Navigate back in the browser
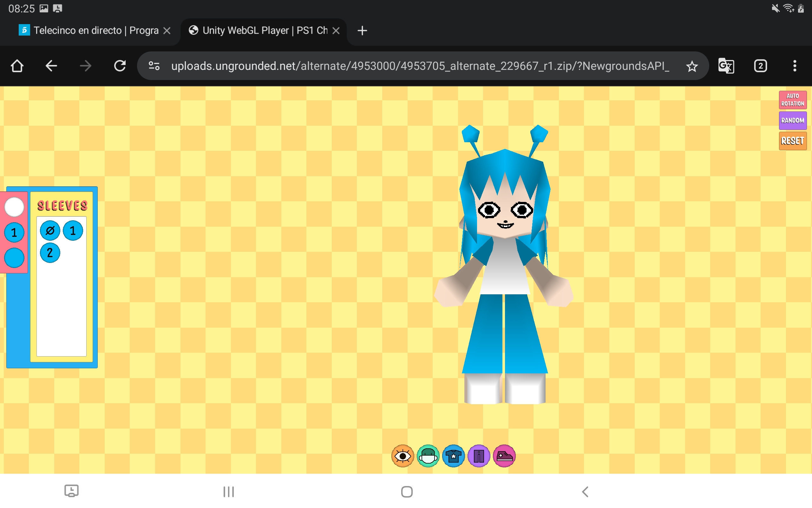812x508 pixels. tap(51, 66)
